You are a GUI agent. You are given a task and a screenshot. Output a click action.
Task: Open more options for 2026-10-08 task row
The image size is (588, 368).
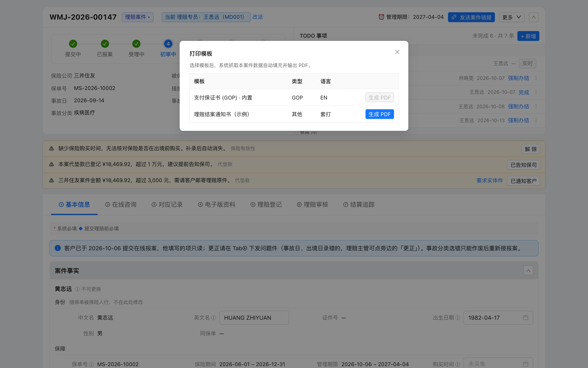tap(536, 106)
